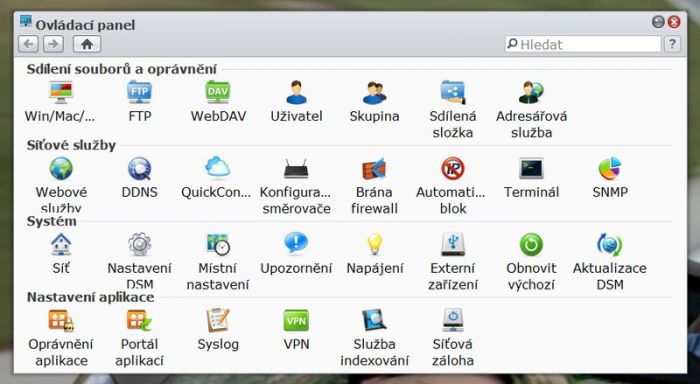
Task: Open the help question mark button
Action: click(x=672, y=44)
